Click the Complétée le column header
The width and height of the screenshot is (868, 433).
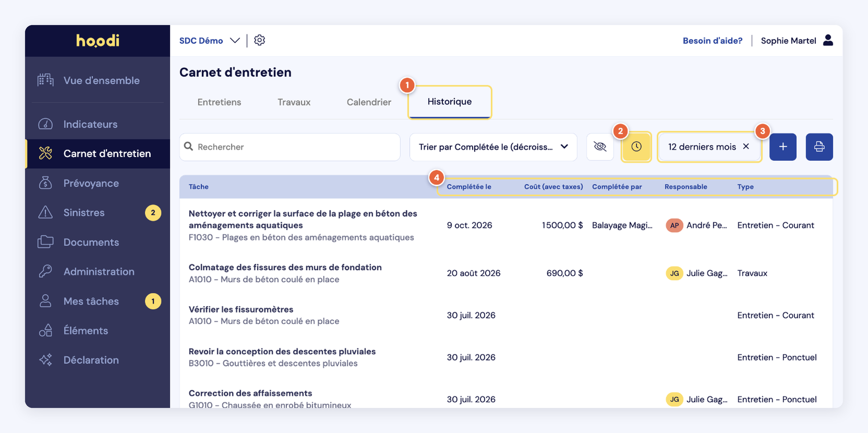[x=469, y=187]
